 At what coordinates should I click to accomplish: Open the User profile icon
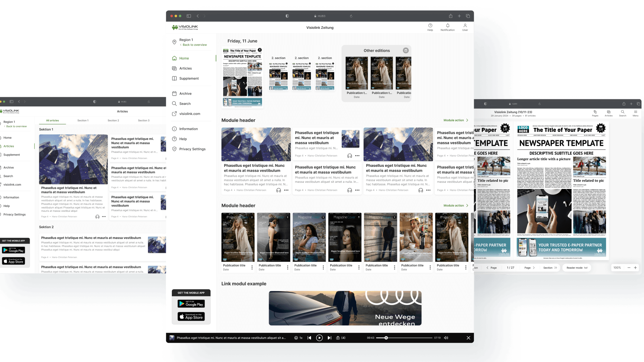[465, 26]
